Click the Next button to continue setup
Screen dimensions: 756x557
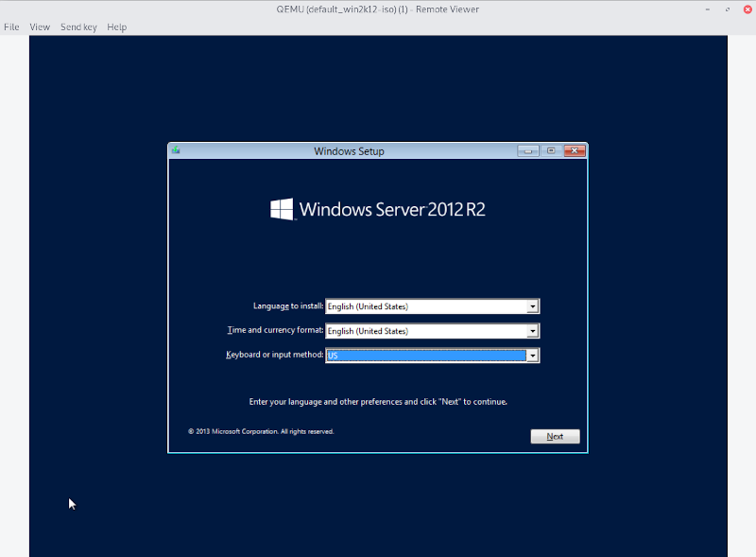[x=555, y=436]
